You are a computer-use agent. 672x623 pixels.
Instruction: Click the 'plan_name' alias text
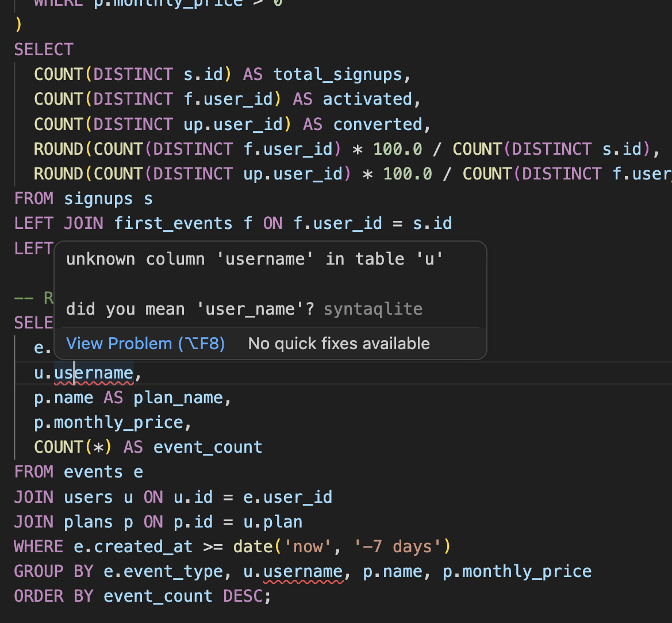tap(178, 397)
